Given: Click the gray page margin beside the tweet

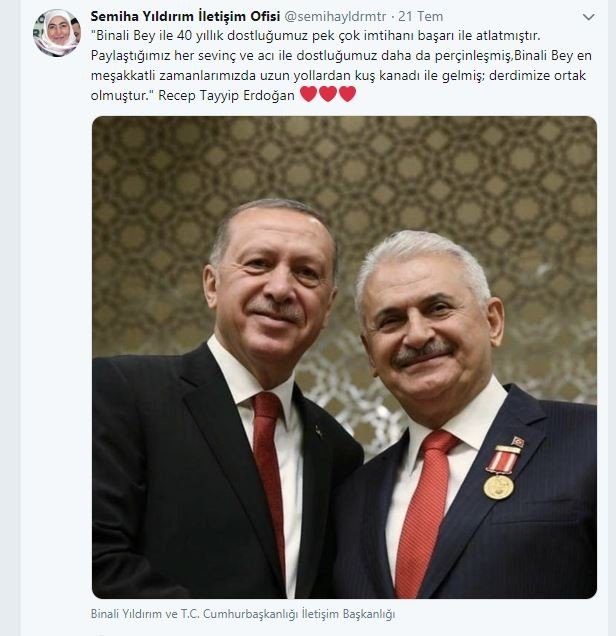Looking at the screenshot, I should 10,318.
